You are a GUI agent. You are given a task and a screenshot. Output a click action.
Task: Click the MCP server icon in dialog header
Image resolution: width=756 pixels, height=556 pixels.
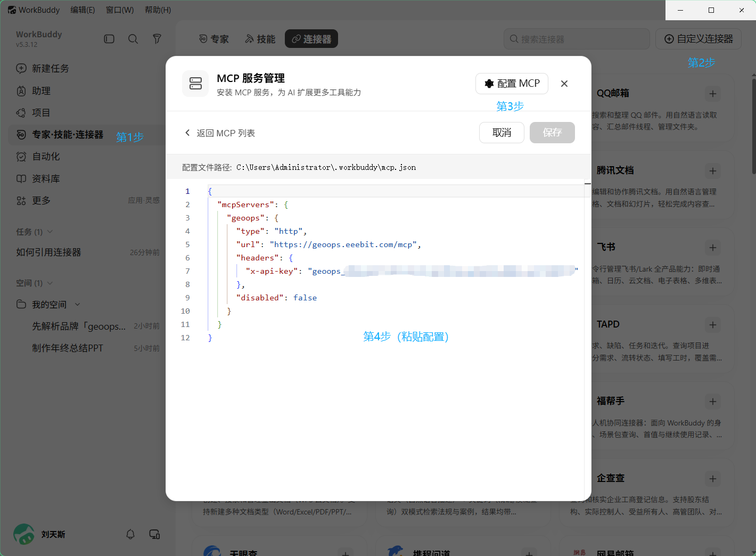click(x=195, y=84)
